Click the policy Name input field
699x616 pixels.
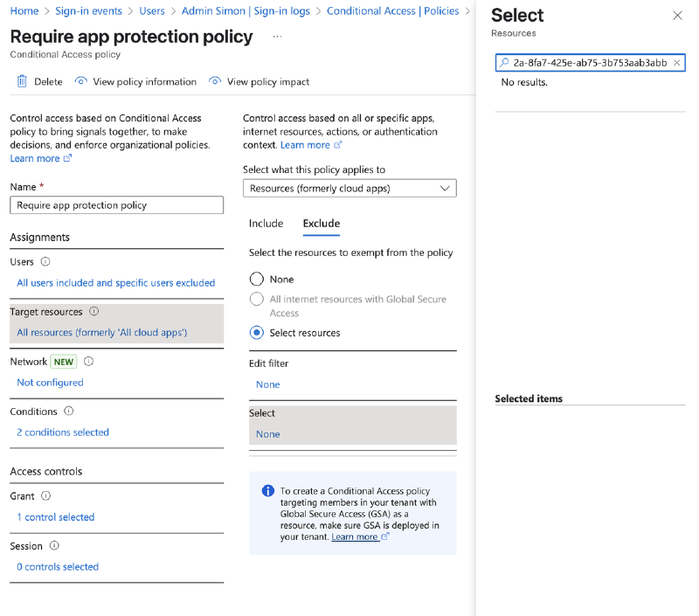(x=117, y=205)
